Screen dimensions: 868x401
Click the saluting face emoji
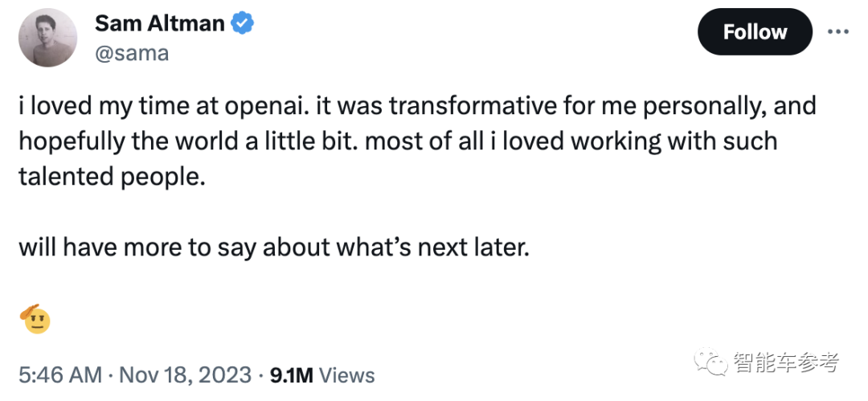pyautogui.click(x=35, y=318)
